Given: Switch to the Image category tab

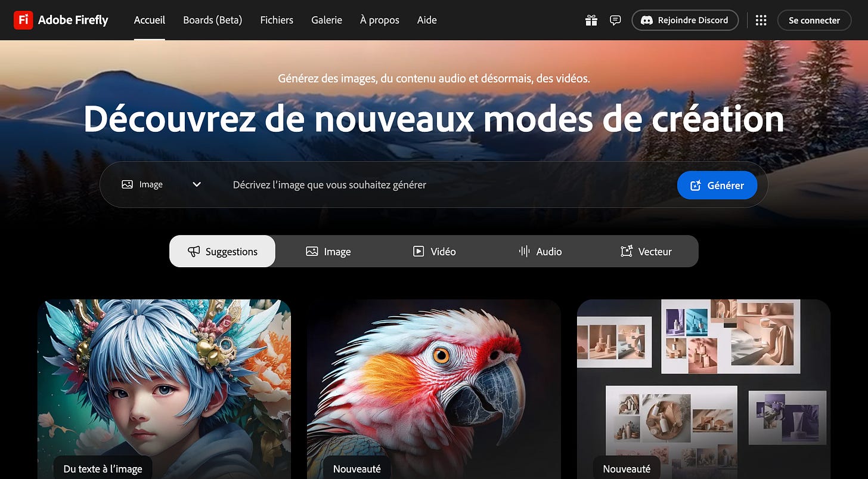Looking at the screenshot, I should coord(328,251).
